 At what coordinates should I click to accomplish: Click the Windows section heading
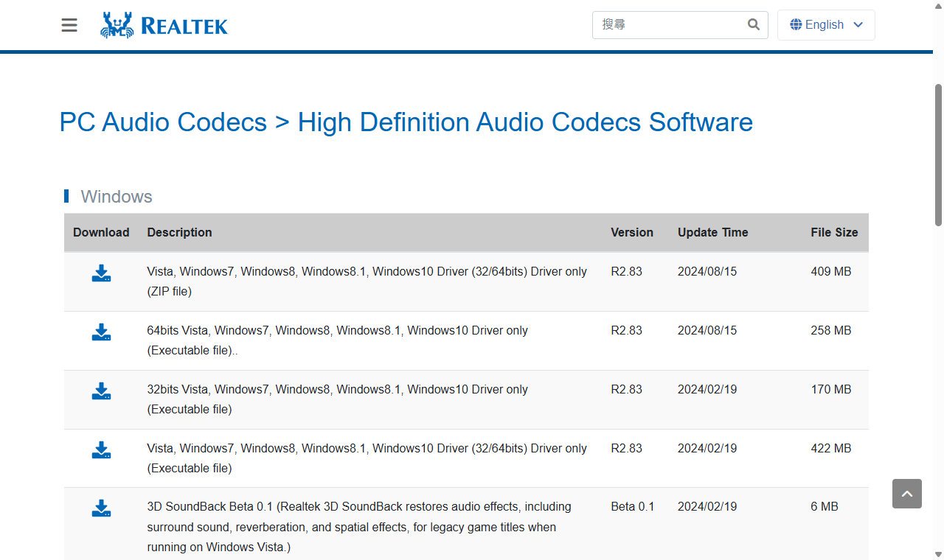(117, 197)
